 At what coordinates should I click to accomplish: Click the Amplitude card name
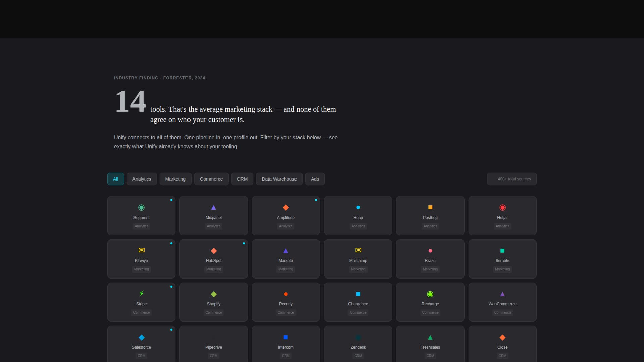[286, 218]
